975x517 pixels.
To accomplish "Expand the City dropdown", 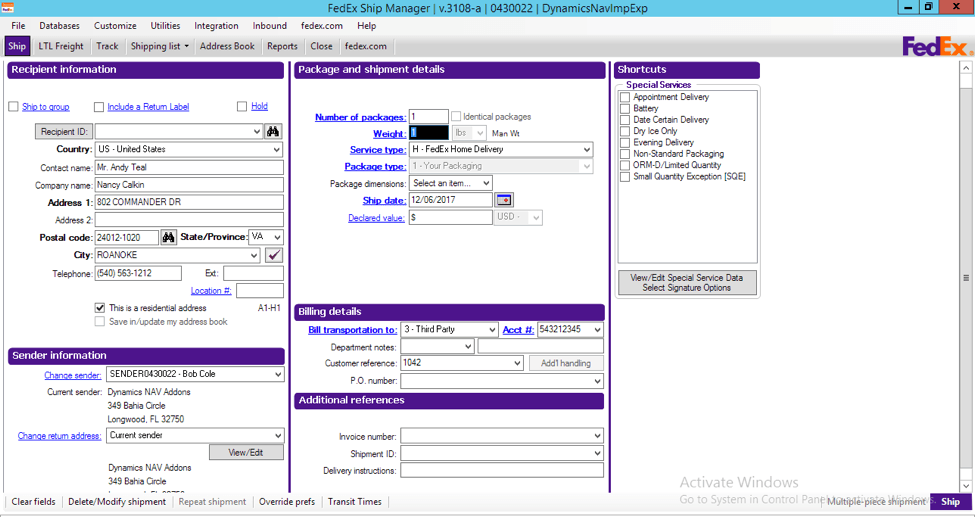I will point(254,255).
